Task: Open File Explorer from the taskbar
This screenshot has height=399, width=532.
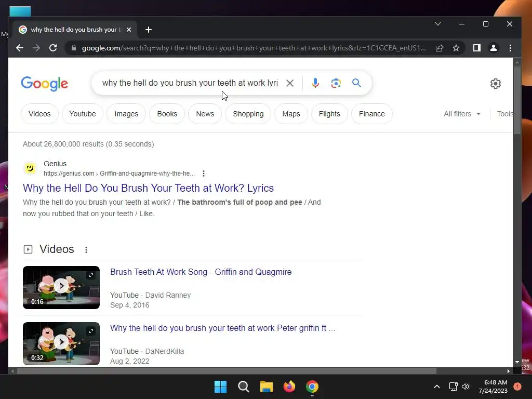Action: 267,387
